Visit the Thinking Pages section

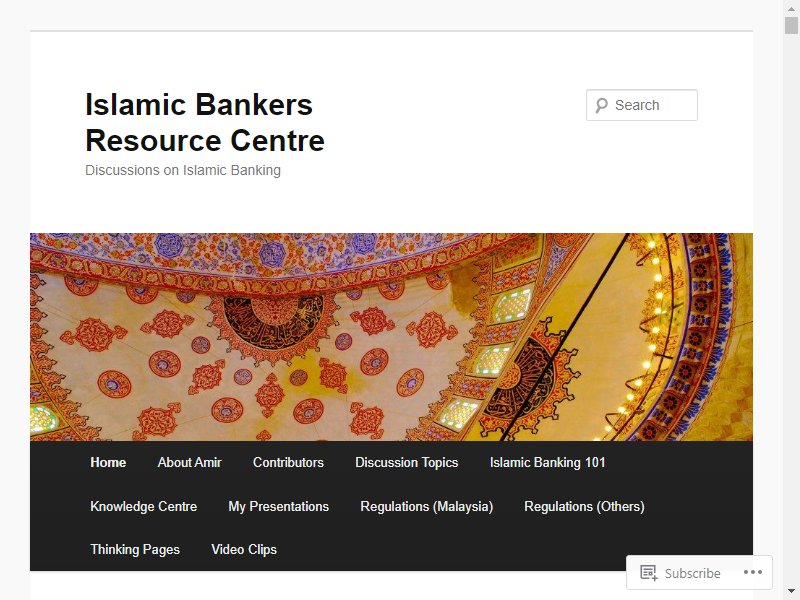coord(135,549)
